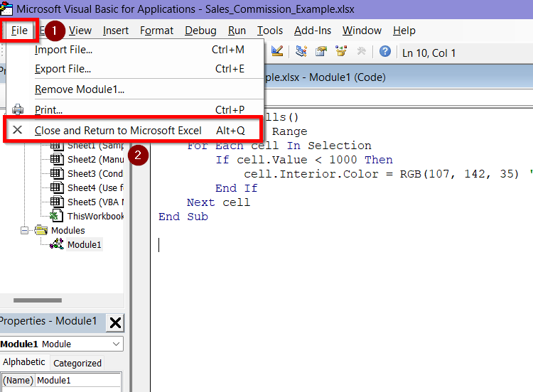Click the ThisWorkbook Excel icon
533x392 pixels.
56,216
